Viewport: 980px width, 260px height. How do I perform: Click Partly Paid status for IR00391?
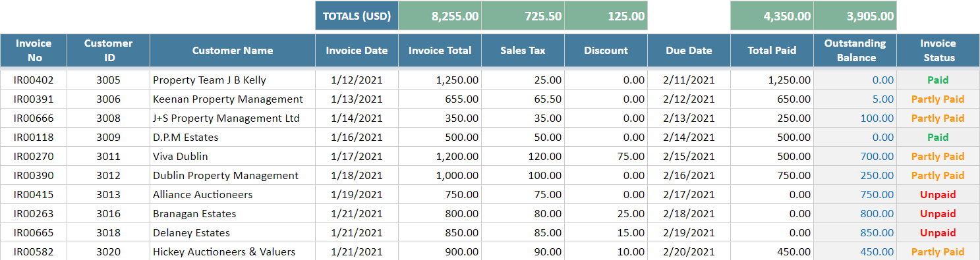[x=938, y=99]
